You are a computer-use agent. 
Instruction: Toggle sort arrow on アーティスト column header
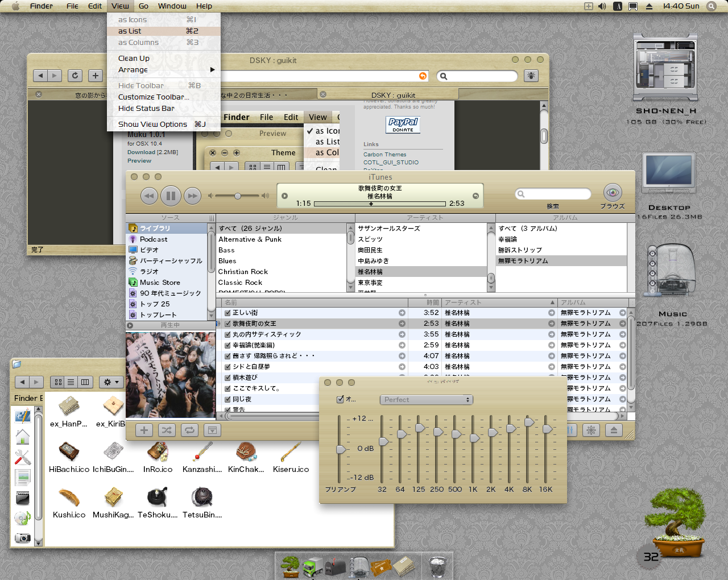[x=552, y=303]
